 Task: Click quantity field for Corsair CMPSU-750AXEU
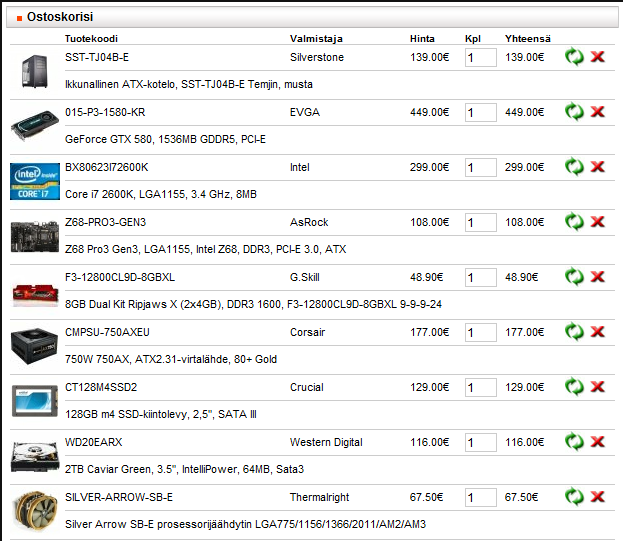pyautogui.click(x=481, y=332)
